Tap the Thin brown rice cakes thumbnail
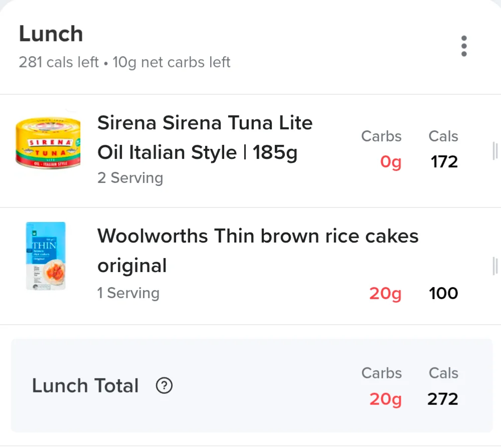 46,256
